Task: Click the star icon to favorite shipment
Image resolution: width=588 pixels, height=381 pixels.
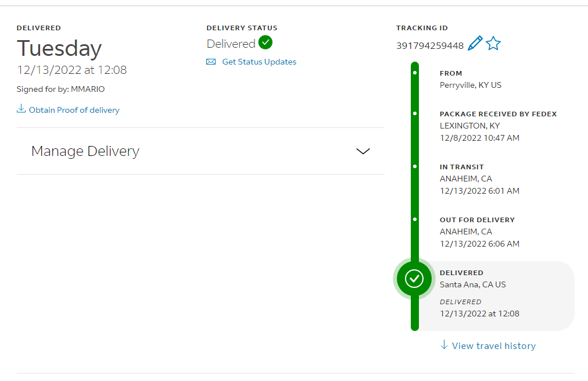Action: [x=493, y=43]
